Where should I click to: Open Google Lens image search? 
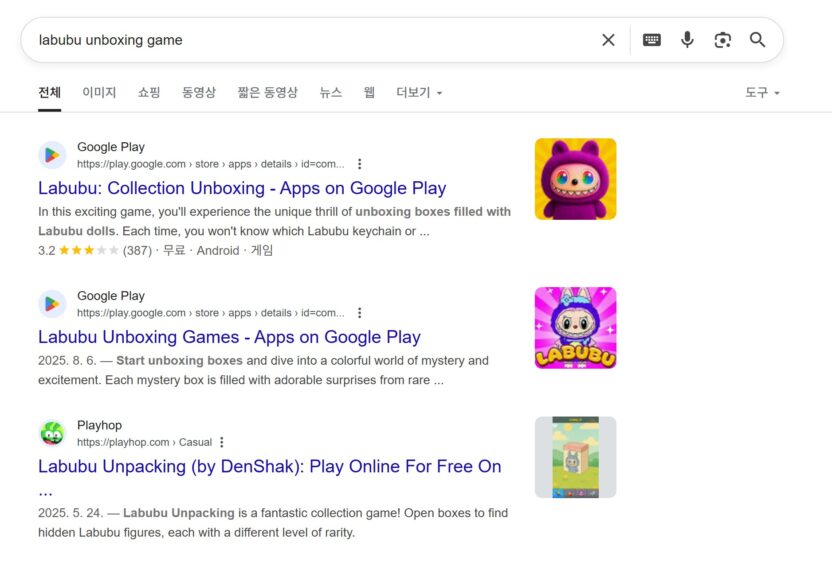pyautogui.click(x=722, y=40)
